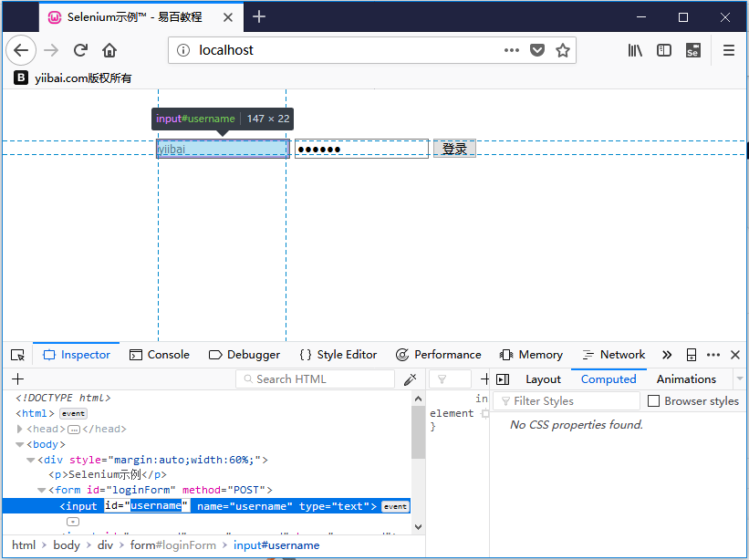Close the developer tools panel

(735, 355)
